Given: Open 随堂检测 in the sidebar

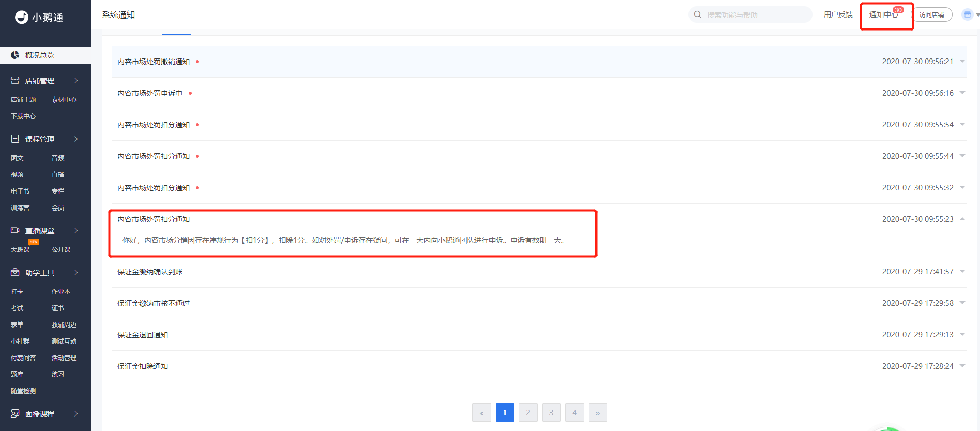Looking at the screenshot, I should 23,391.
